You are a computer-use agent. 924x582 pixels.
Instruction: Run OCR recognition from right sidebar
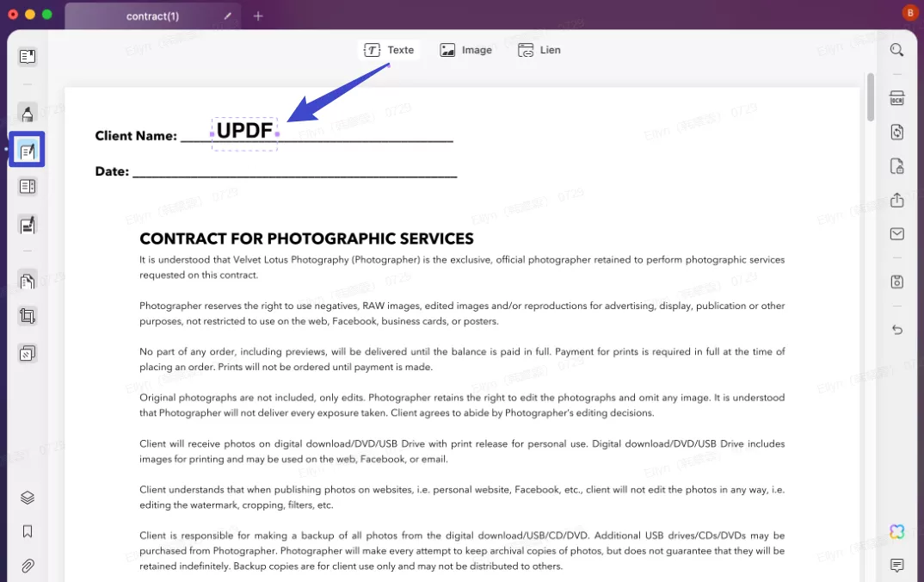[x=896, y=98]
